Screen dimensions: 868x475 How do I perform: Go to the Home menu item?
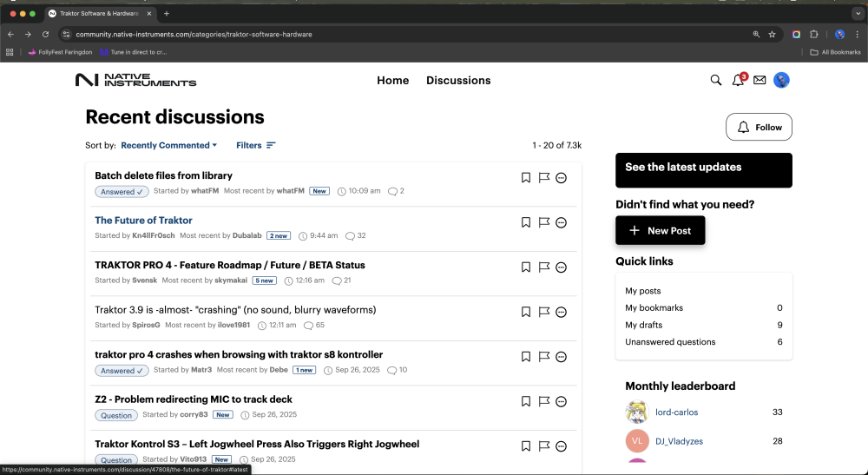pyautogui.click(x=393, y=80)
